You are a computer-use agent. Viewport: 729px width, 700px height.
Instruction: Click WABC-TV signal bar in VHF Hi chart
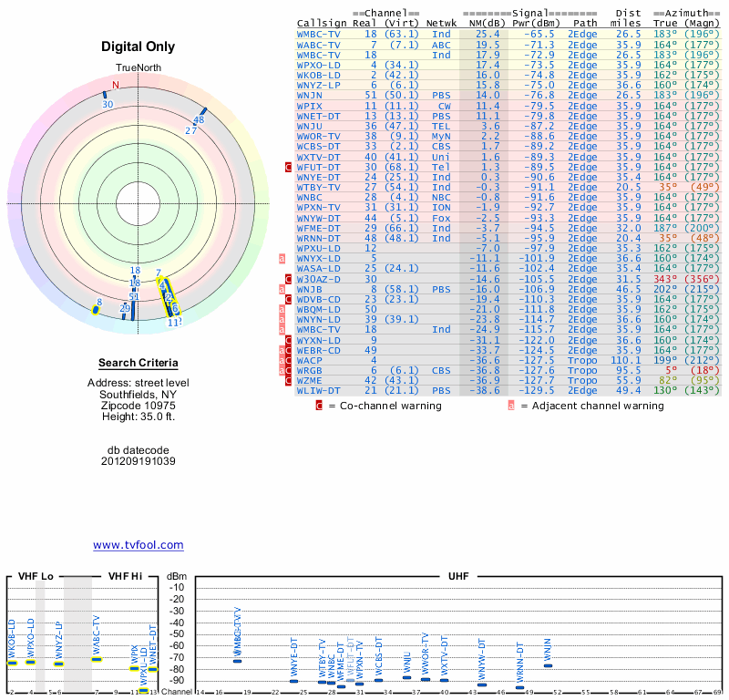tap(96, 659)
